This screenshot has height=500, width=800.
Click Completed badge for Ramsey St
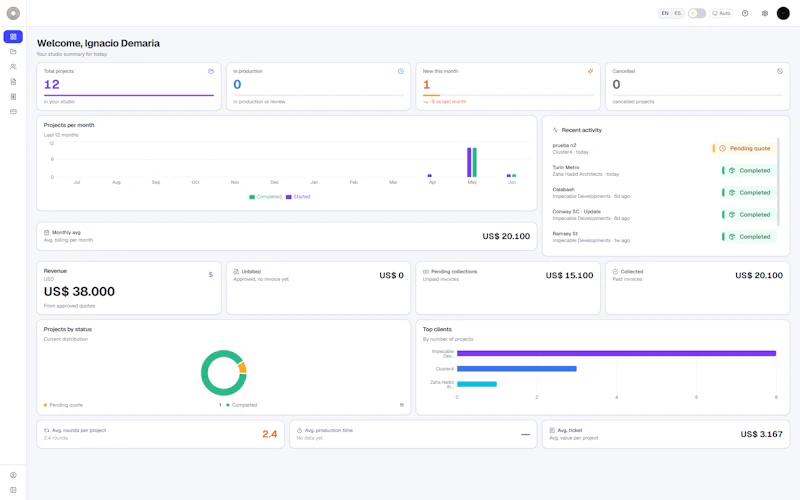(749, 237)
